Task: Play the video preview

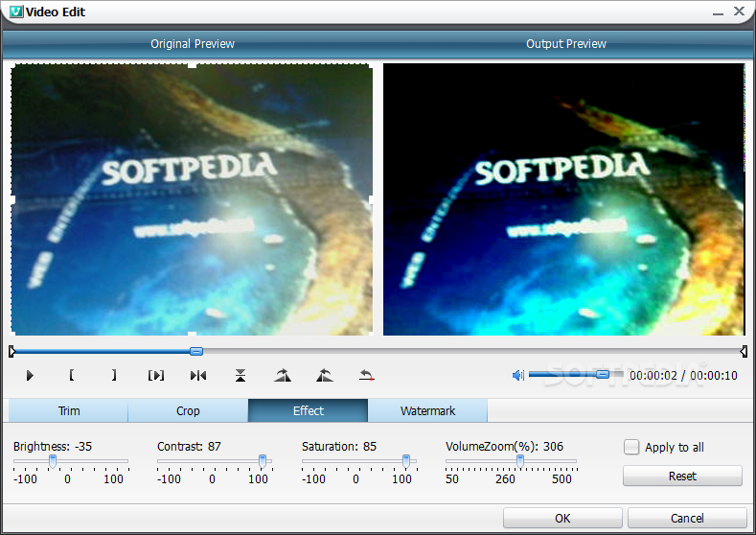Action: tap(30, 375)
